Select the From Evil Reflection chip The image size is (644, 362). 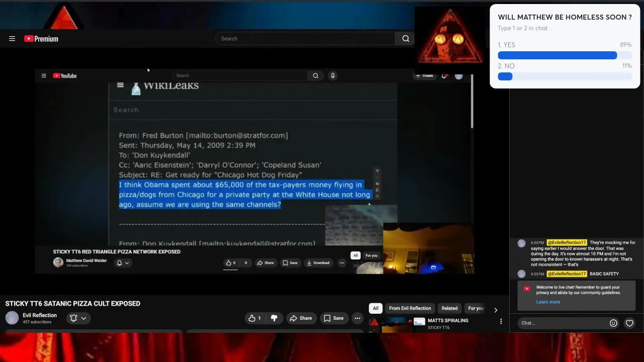click(410, 308)
